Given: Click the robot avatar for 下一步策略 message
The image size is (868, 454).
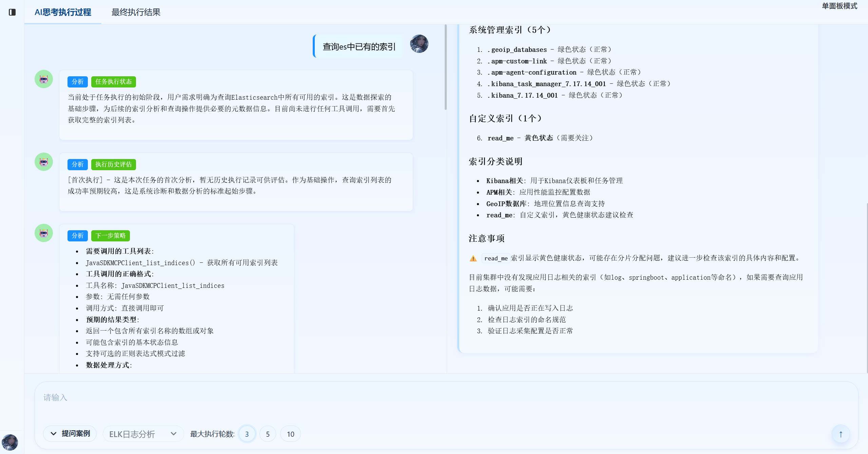Looking at the screenshot, I should pos(44,233).
